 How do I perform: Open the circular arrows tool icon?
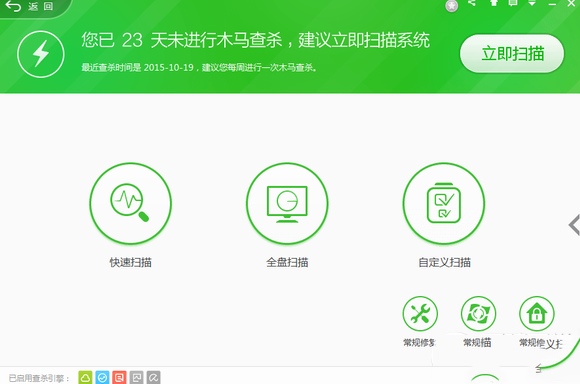click(478, 314)
